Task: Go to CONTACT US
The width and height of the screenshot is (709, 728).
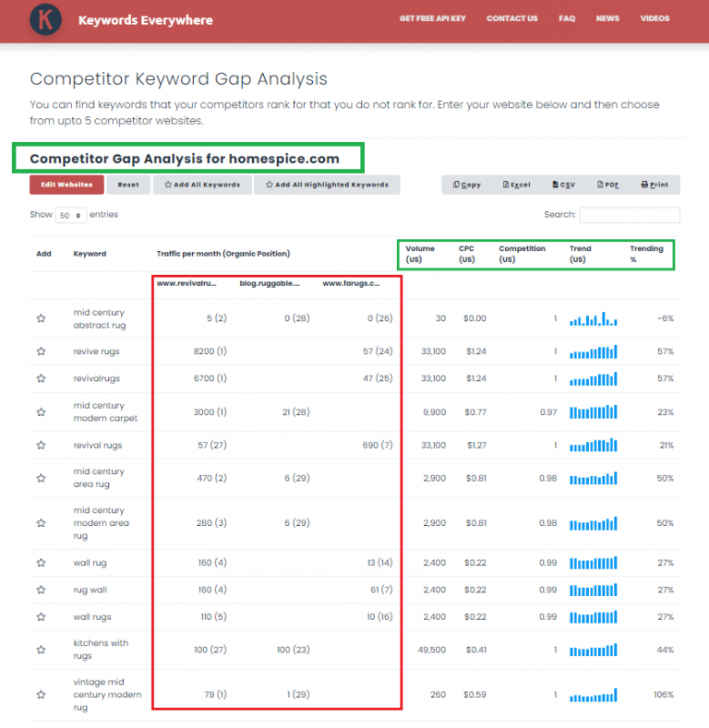Action: click(x=512, y=18)
